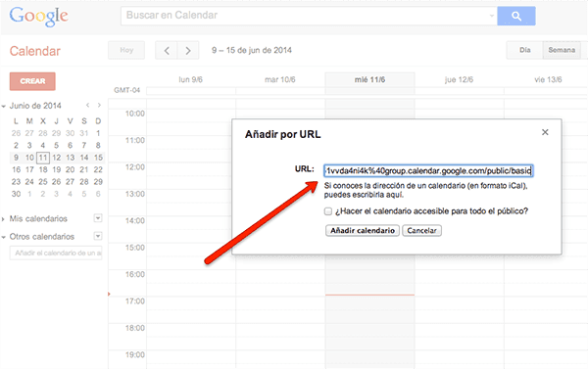Go to previous week arrow
Viewport: 588px width, 369px height.
[167, 50]
